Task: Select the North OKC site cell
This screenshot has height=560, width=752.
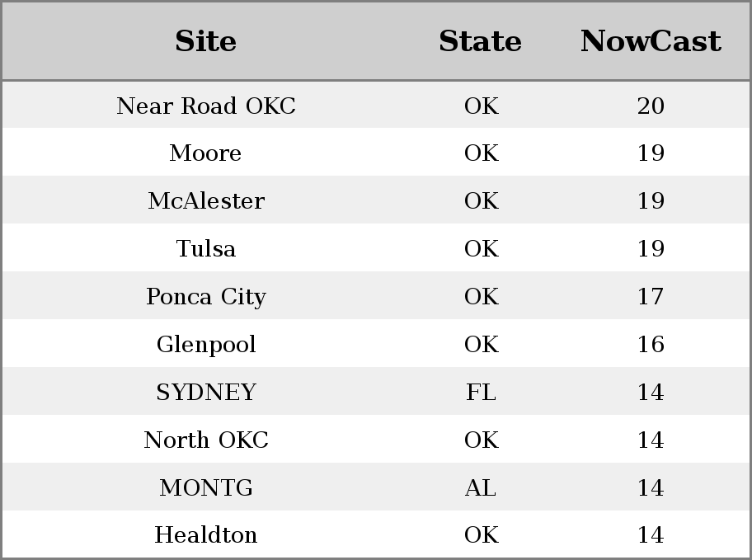Action: 206,440
